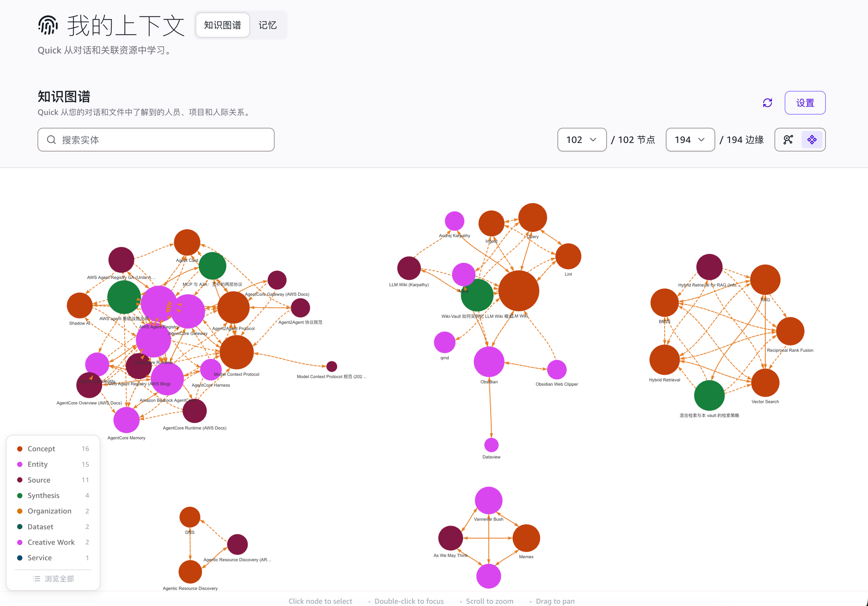
Task: Click the fingerprint logo icon
Action: 48,25
